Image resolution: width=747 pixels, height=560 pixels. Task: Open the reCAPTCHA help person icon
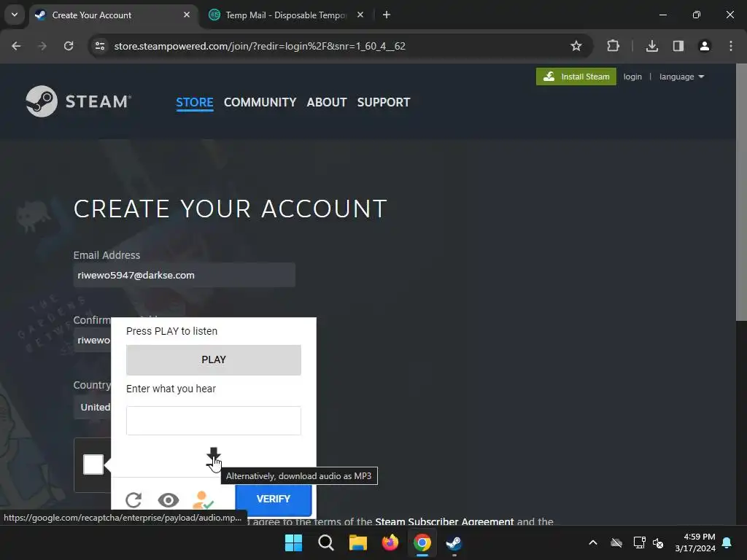(204, 499)
